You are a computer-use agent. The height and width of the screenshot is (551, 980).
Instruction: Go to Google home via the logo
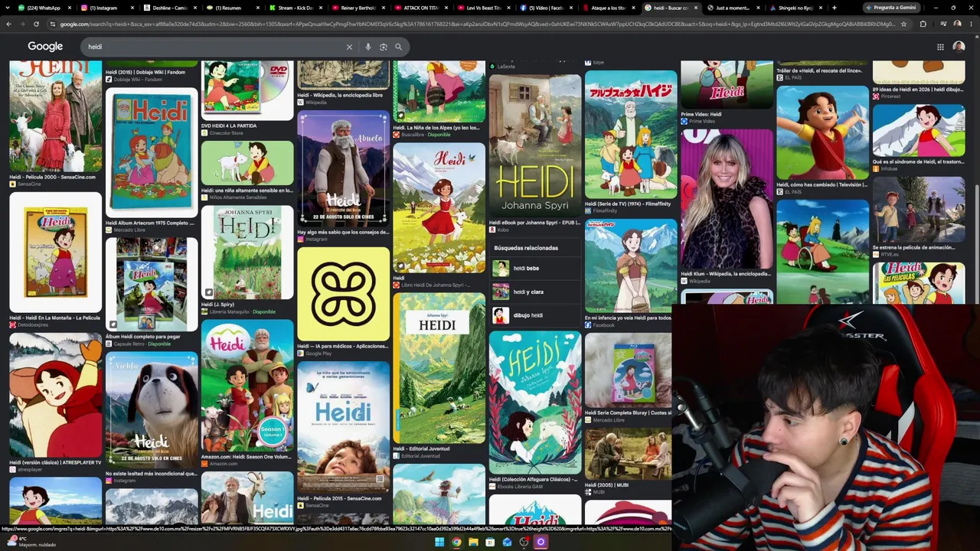click(45, 47)
